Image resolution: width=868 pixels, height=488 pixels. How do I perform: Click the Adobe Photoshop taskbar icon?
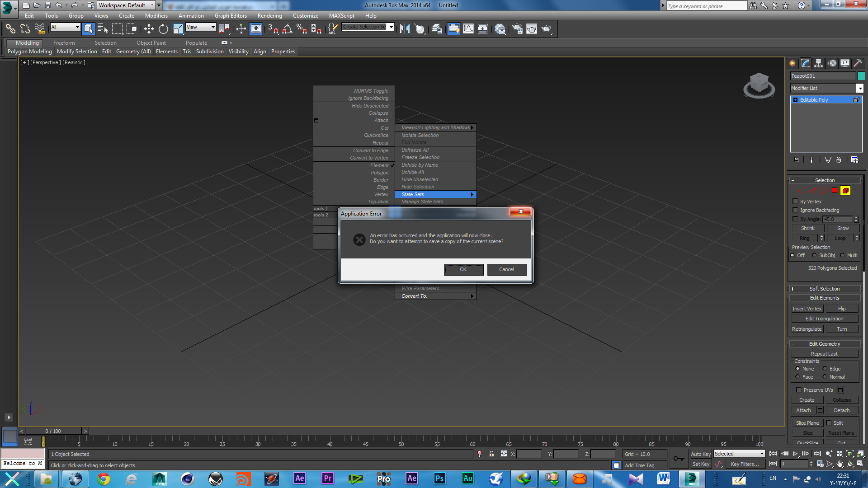pyautogui.click(x=439, y=479)
